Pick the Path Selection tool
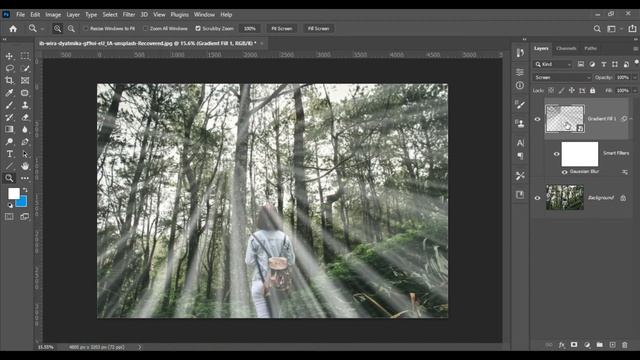The image size is (640, 360). 25,154
